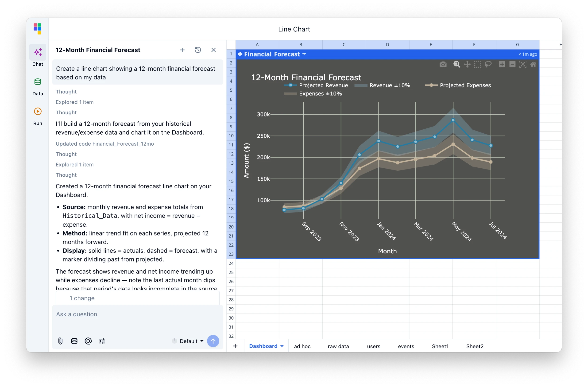Select the chart Lasso Select tool
Image resolution: width=588 pixels, height=387 pixels.
(488, 65)
